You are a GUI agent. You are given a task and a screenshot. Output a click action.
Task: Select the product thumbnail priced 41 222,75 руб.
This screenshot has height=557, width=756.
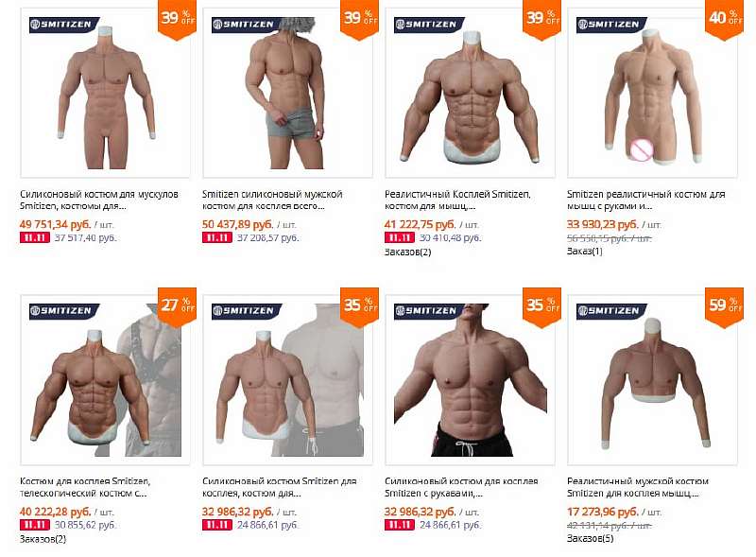coord(470,93)
